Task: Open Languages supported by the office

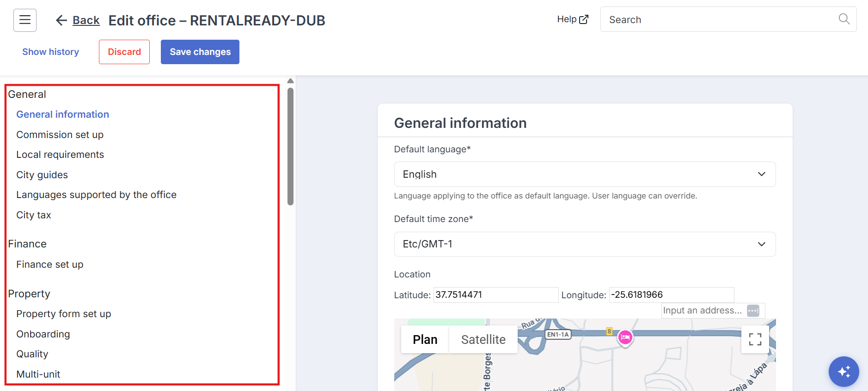Action: click(x=97, y=195)
